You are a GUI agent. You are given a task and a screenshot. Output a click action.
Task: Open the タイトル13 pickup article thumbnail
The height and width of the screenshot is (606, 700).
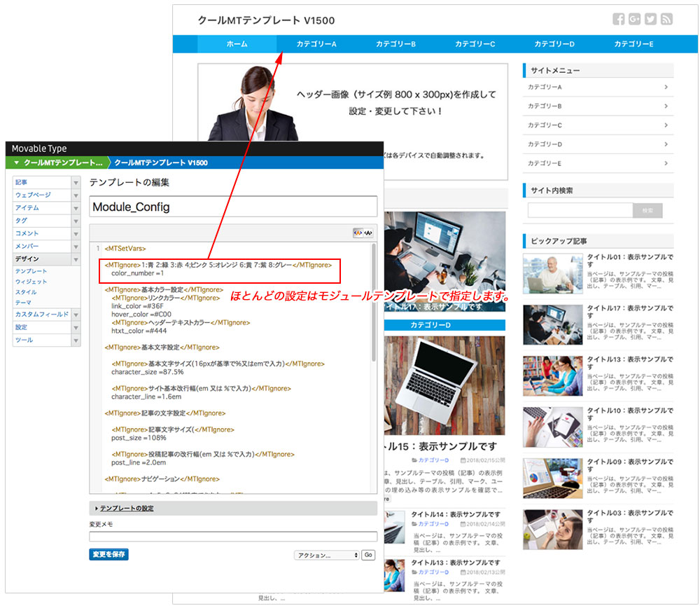(553, 376)
